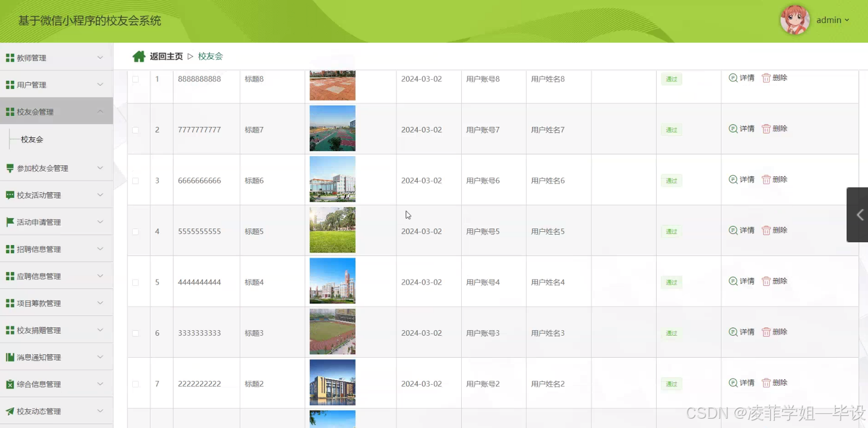
Task: Click the 校友动态管理 paper plane icon
Action: click(x=10, y=411)
